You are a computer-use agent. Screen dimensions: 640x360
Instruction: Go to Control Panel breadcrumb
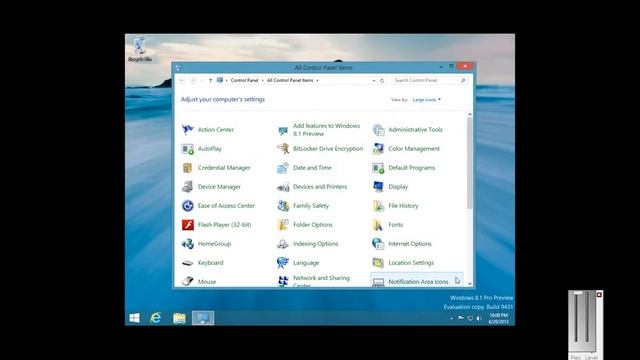pyautogui.click(x=244, y=80)
